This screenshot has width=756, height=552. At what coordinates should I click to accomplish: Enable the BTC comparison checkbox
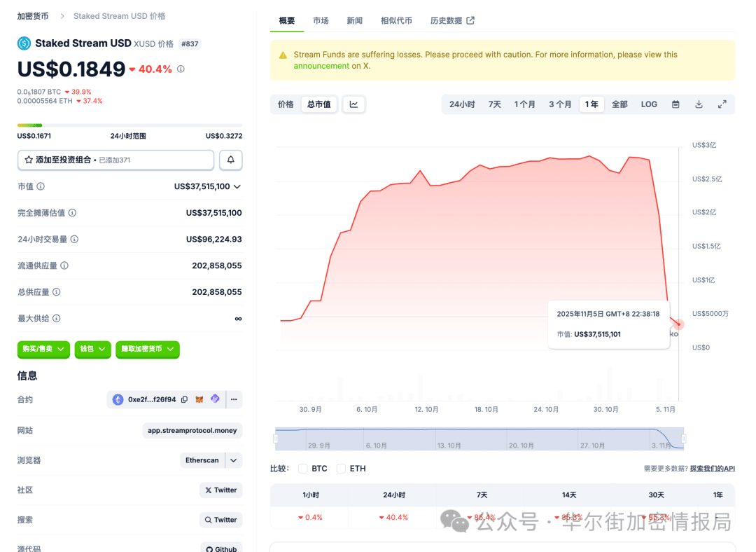click(302, 468)
